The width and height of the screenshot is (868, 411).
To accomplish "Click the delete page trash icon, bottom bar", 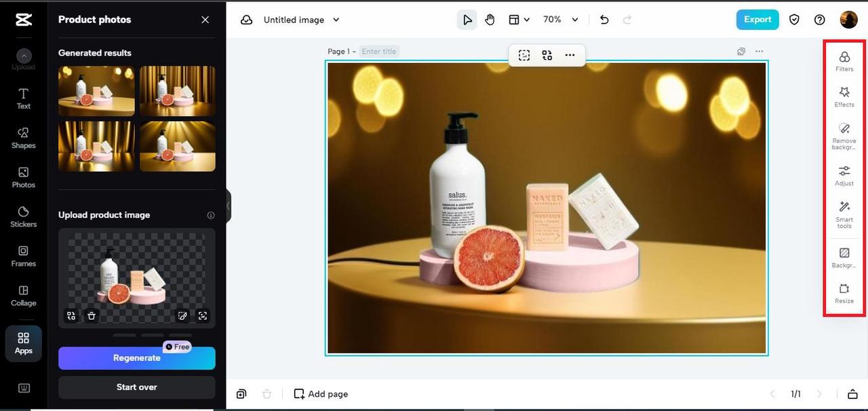I will (x=267, y=394).
